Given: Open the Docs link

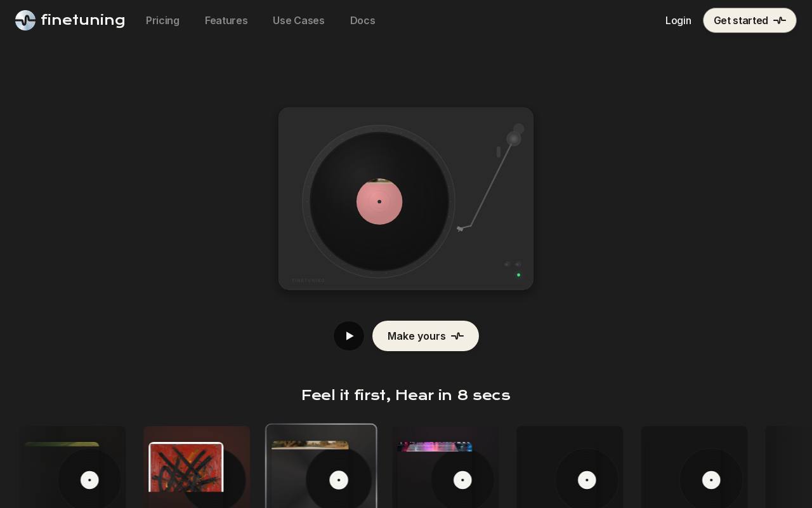Looking at the screenshot, I should [x=362, y=20].
